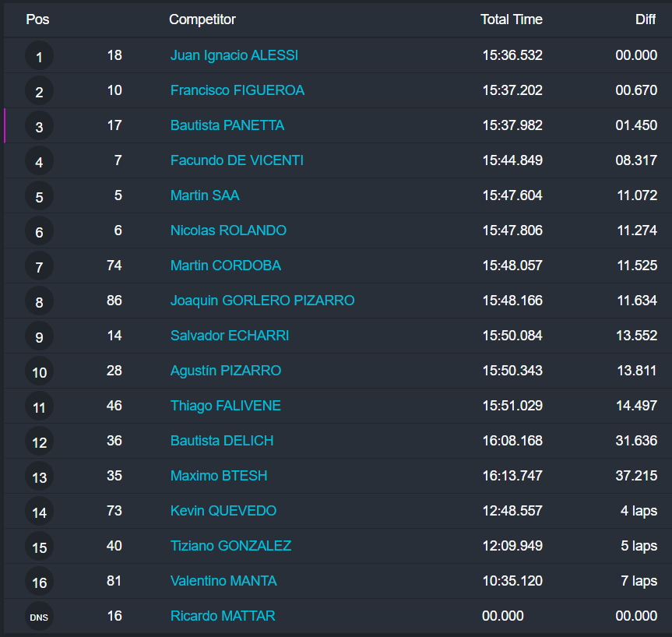The height and width of the screenshot is (637, 672).
Task: Click Thiago FALIVENE name link
Action: pos(225,406)
